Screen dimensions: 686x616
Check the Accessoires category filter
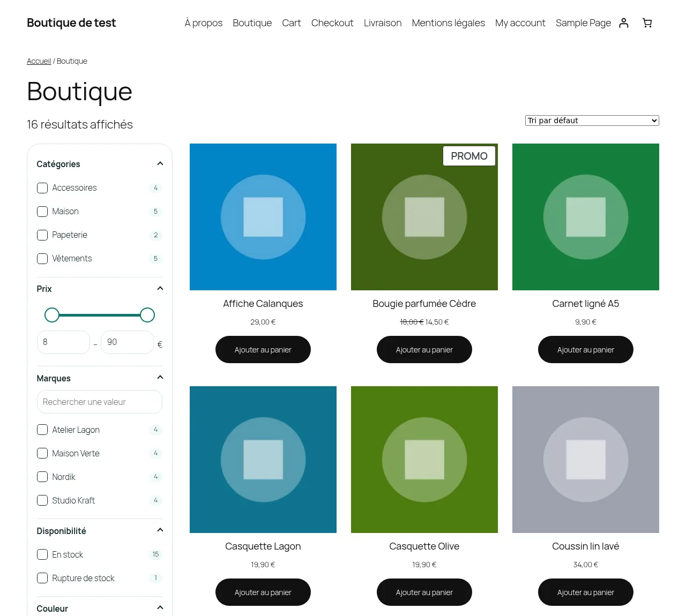click(42, 188)
